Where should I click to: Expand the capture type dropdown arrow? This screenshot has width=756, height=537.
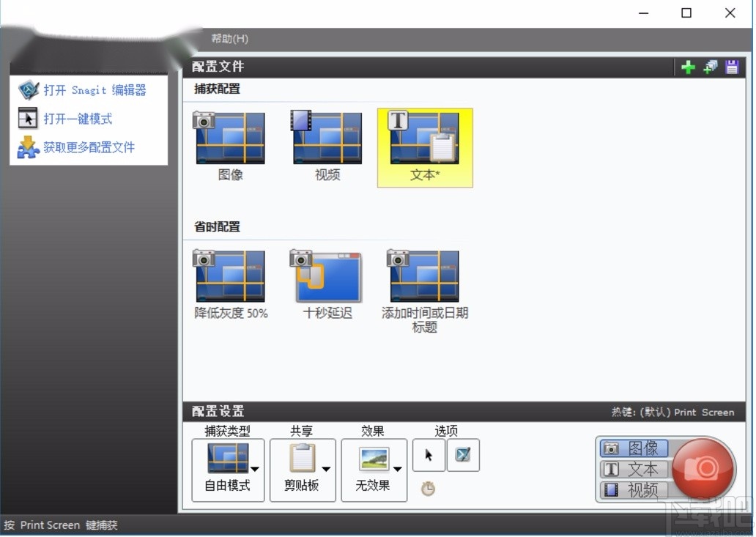(255, 469)
